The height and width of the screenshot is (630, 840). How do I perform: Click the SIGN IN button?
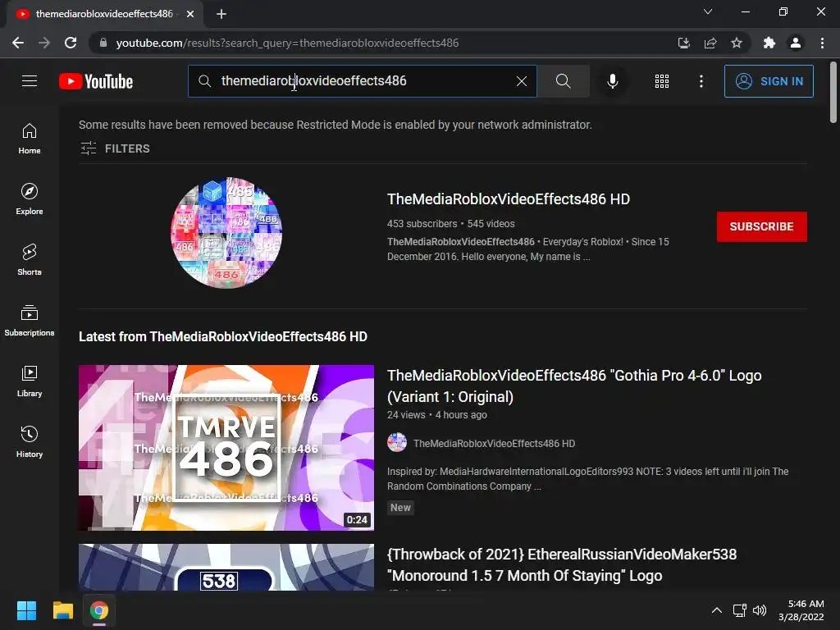(769, 81)
